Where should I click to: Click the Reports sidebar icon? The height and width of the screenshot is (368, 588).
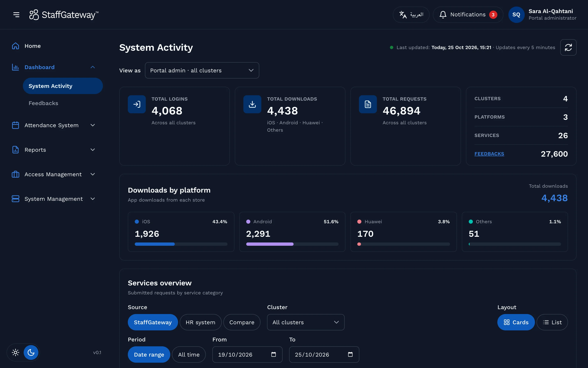click(x=16, y=150)
